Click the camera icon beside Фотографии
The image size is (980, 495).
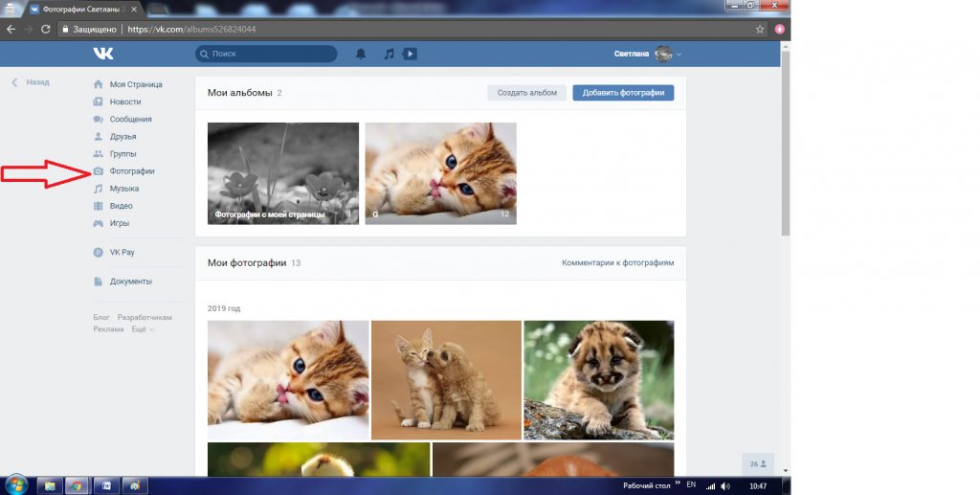pos(99,171)
